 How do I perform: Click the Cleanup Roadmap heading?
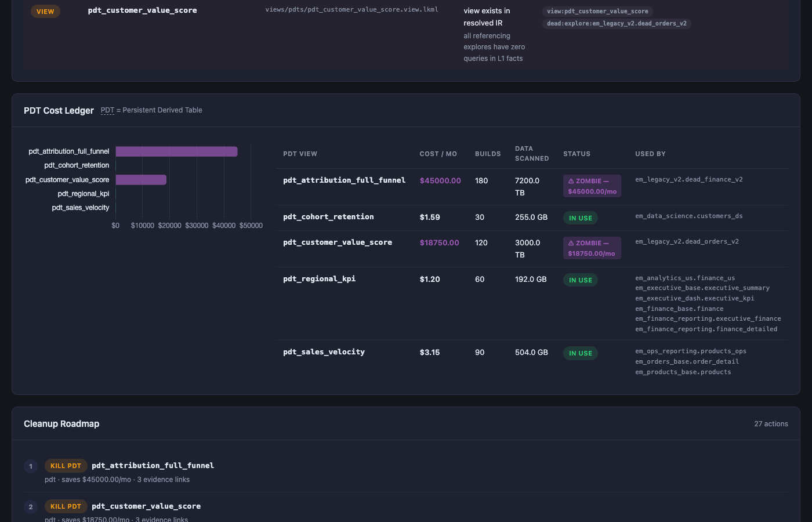[61, 424]
